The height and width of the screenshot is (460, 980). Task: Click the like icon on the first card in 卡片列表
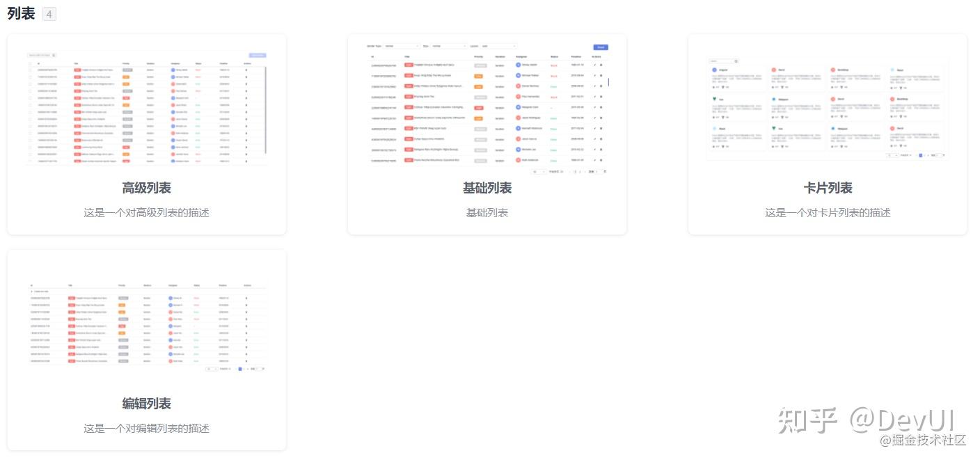(x=713, y=87)
